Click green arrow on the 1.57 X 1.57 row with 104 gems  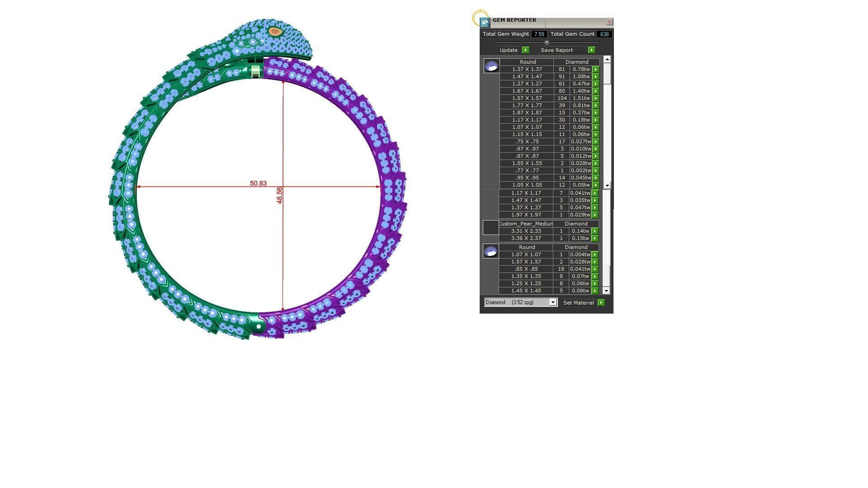tap(596, 99)
